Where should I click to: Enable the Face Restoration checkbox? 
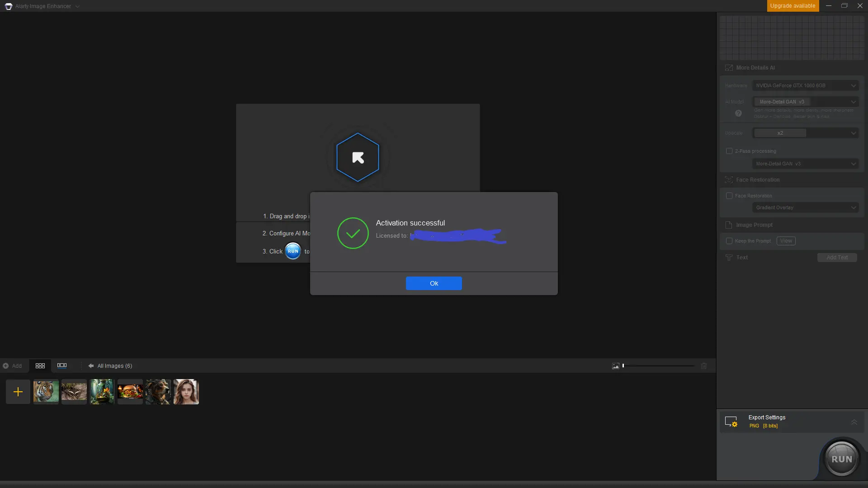click(729, 196)
